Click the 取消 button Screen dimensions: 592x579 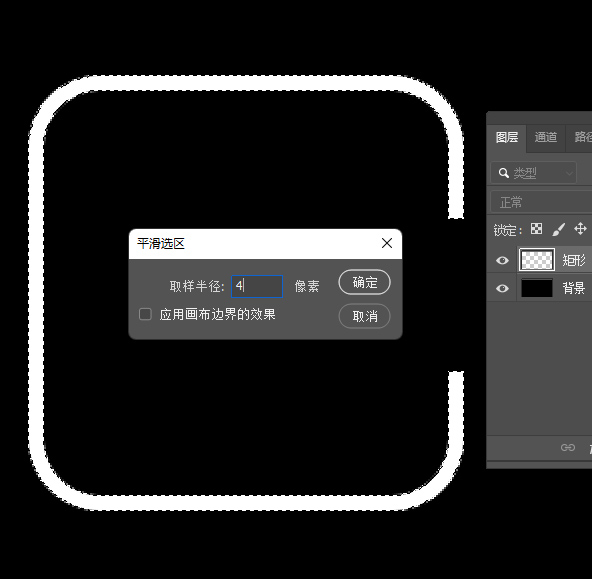tap(364, 316)
